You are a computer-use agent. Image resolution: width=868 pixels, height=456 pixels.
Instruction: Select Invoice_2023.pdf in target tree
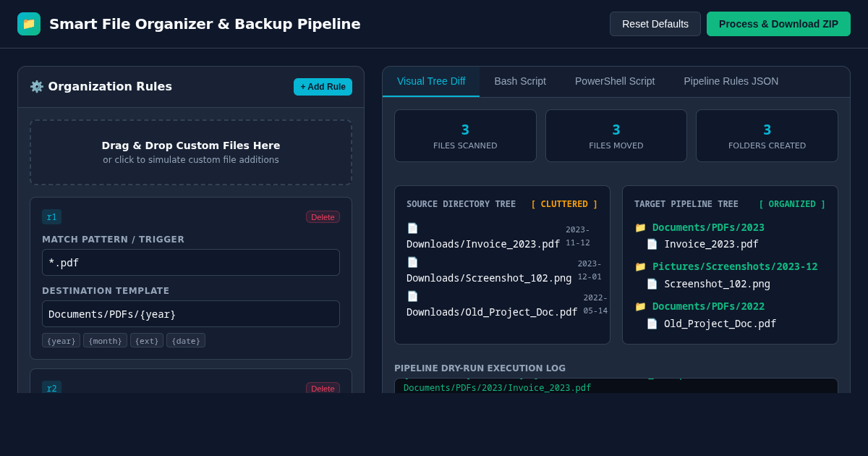711,244
